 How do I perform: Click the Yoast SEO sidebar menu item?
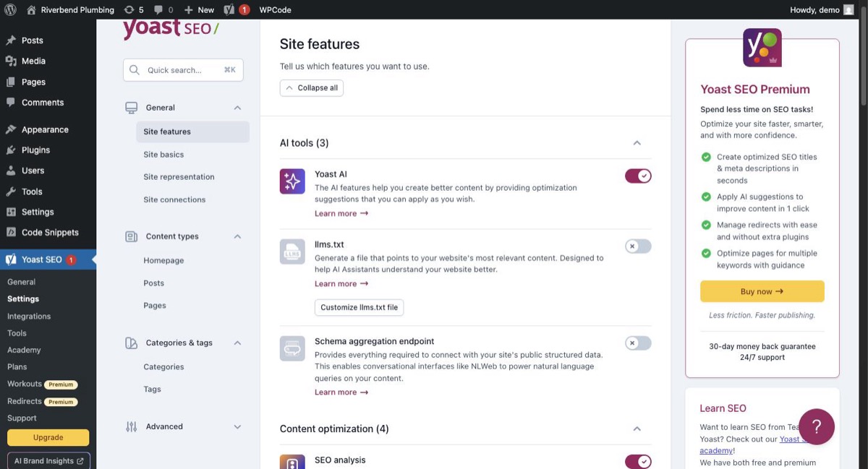(48, 259)
